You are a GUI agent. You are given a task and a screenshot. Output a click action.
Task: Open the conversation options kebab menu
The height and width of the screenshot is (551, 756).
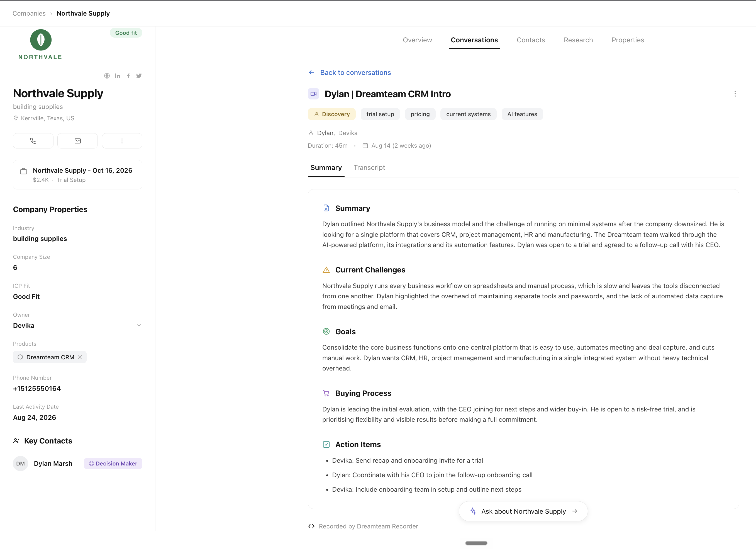[x=735, y=94]
